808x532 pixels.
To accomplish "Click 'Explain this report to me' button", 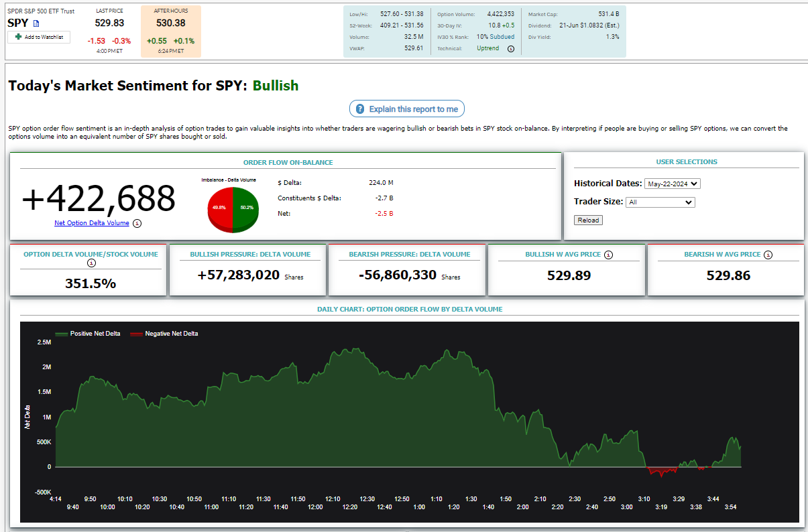I will pos(406,109).
